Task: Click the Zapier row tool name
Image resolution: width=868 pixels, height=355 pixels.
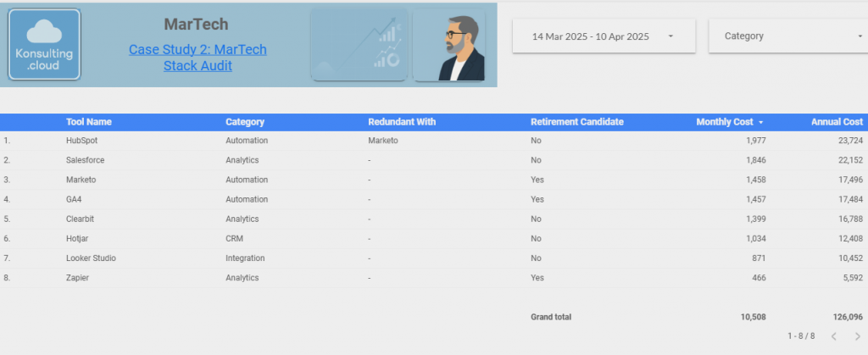Action: 77,277
